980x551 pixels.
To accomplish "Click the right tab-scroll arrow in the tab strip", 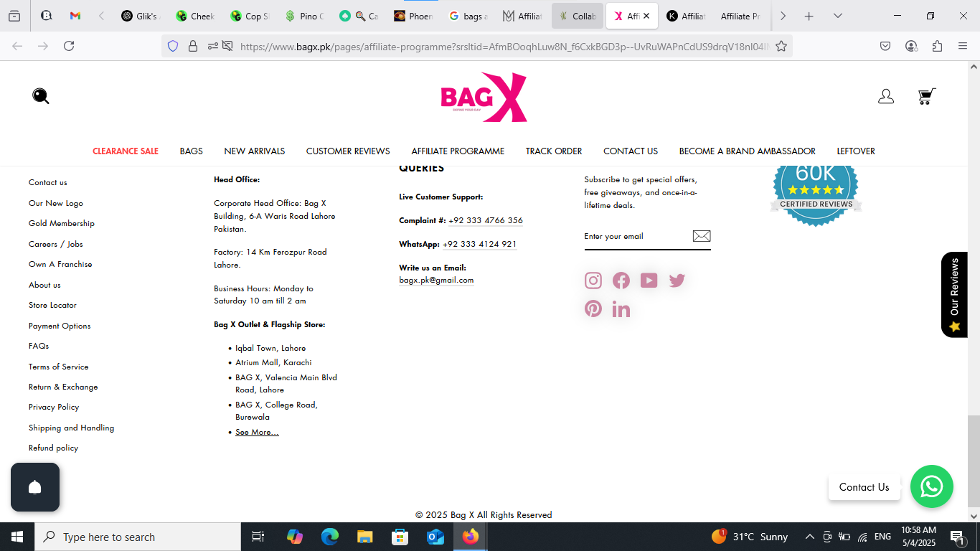I will tap(783, 16).
